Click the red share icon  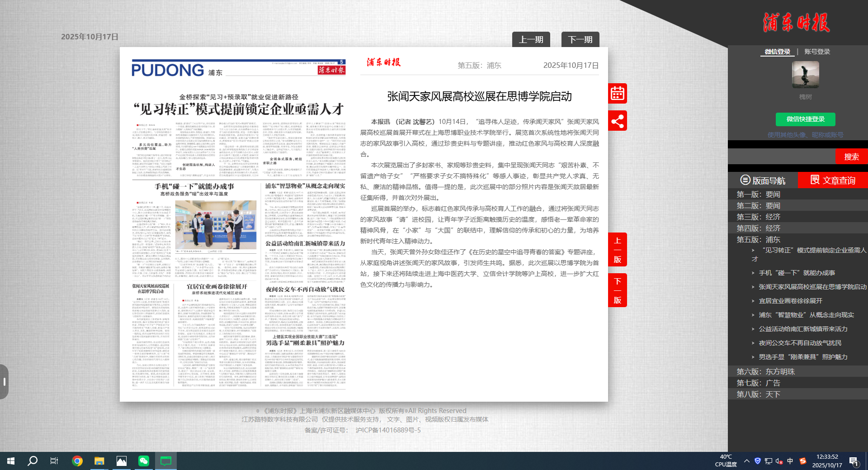coord(617,121)
